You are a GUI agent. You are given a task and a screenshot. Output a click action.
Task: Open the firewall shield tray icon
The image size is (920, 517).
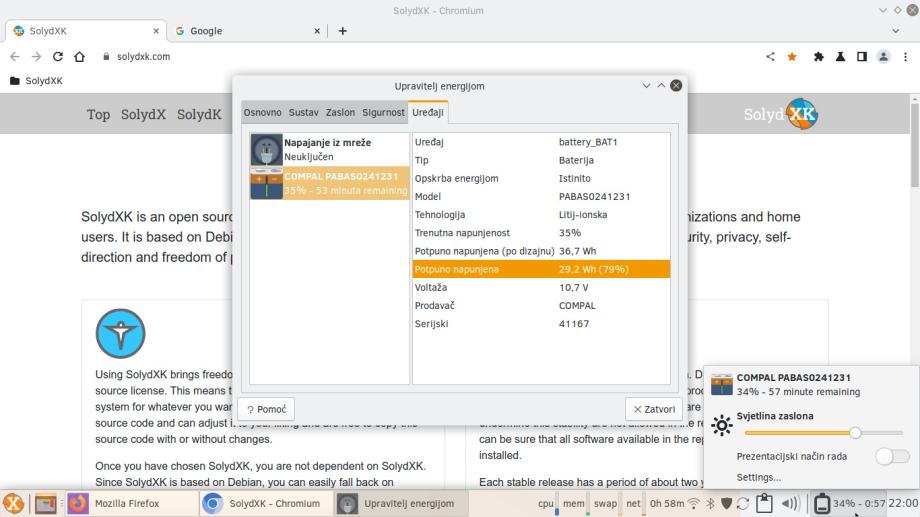pyautogui.click(x=726, y=504)
